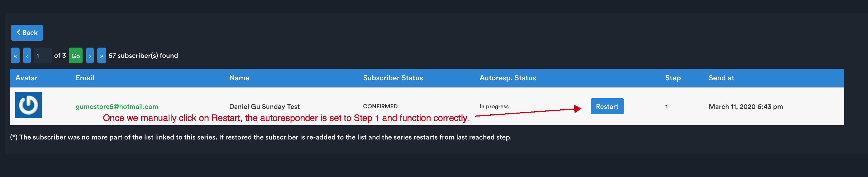868x177 pixels.
Task: Jump to the last page of subscribers
Action: point(101,55)
